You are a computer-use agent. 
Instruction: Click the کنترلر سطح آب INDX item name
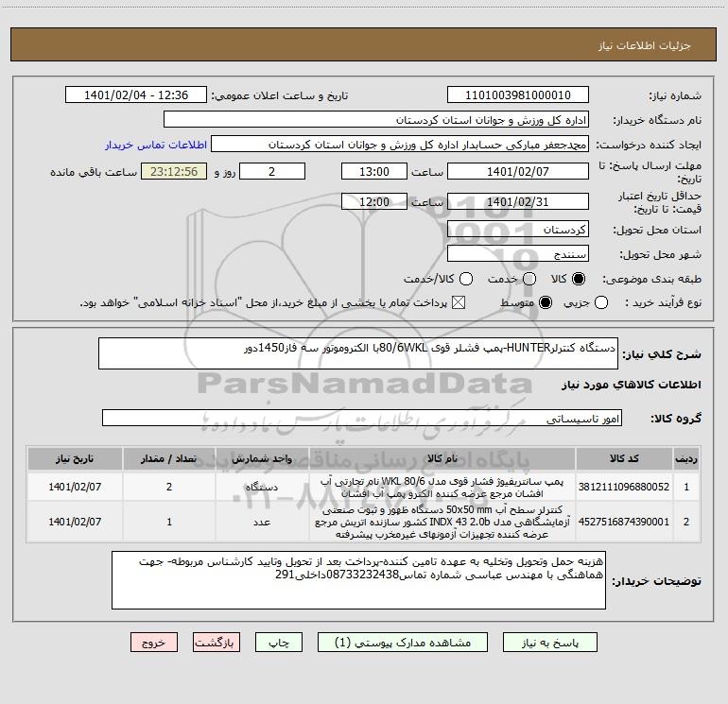tap(442, 522)
